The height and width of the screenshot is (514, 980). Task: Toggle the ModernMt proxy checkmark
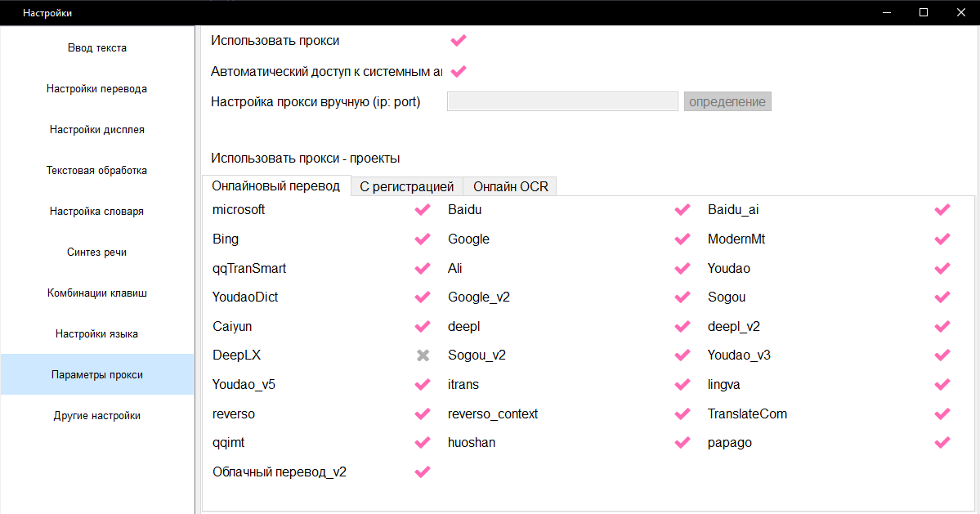[x=942, y=239]
